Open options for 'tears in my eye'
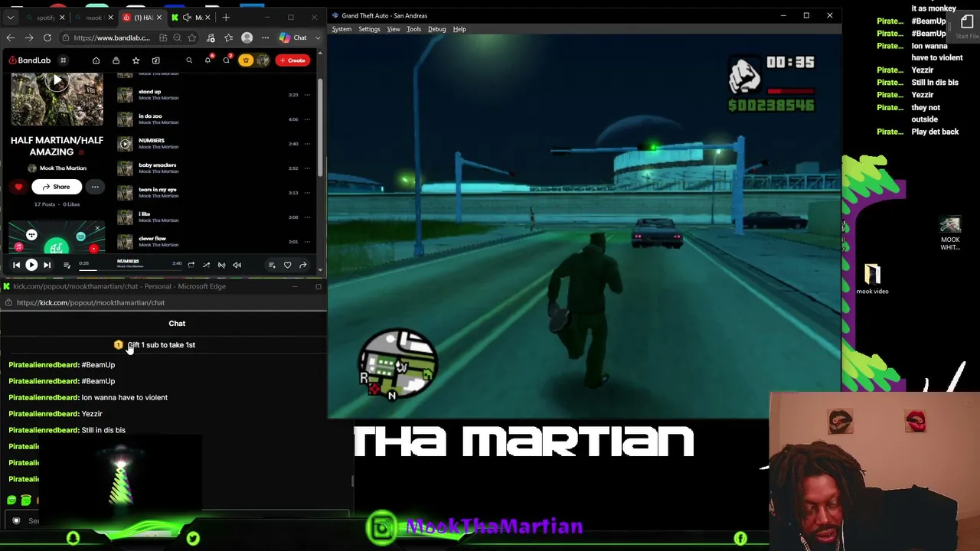The height and width of the screenshot is (551, 980). coord(307,193)
